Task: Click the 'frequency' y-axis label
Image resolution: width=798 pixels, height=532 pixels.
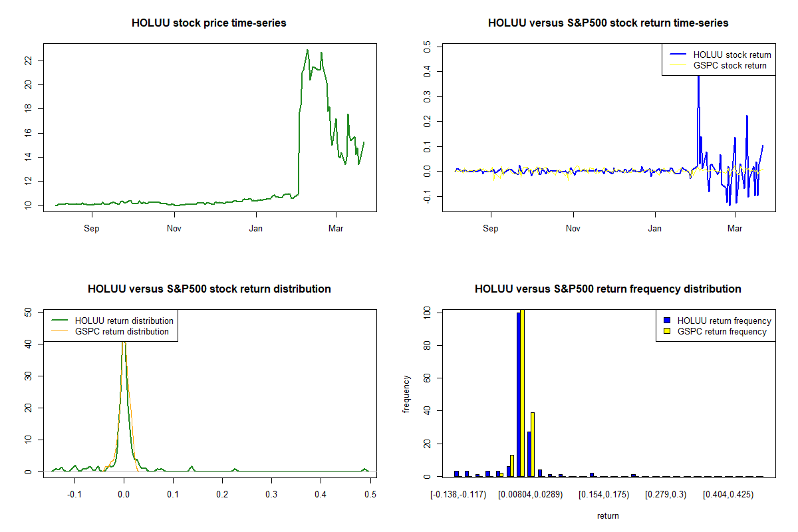Action: pos(407,394)
